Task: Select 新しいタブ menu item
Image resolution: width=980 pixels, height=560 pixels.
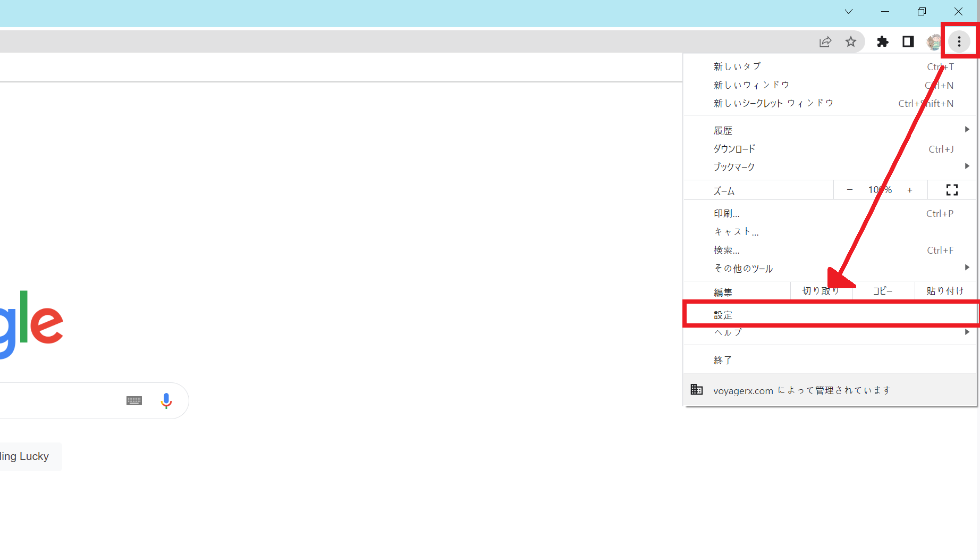Action: (x=830, y=66)
